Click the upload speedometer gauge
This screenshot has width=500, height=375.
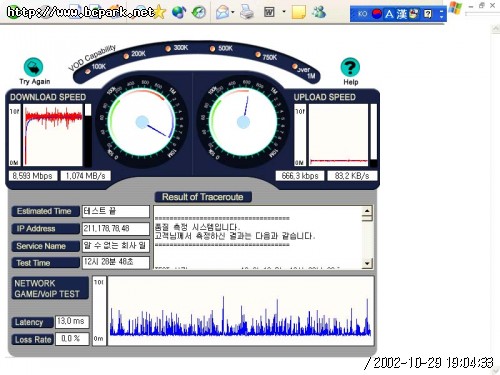click(x=243, y=122)
